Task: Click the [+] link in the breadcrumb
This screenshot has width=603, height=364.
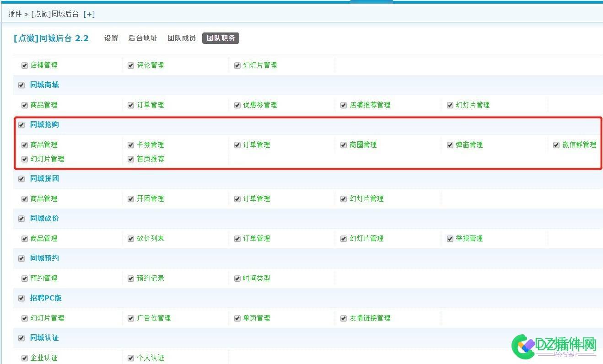Action: 89,14
